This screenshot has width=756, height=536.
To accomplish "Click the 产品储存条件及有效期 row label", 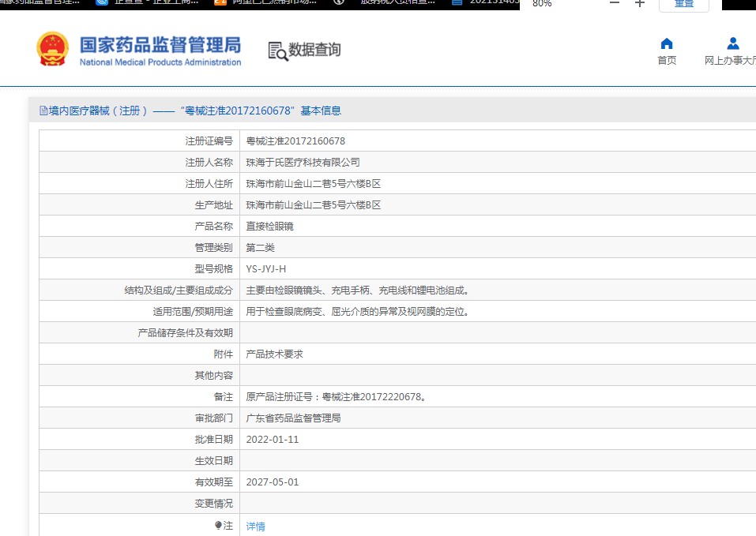I will tap(185, 333).
